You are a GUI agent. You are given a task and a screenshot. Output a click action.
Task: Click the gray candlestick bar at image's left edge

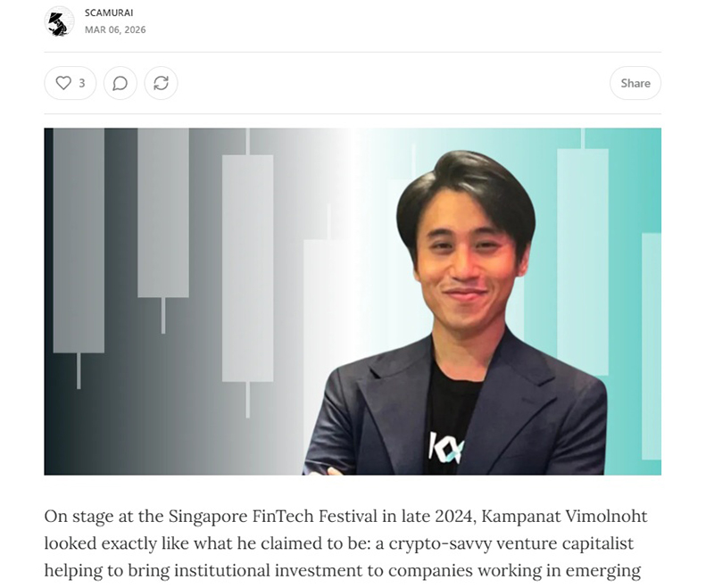tap(79, 240)
